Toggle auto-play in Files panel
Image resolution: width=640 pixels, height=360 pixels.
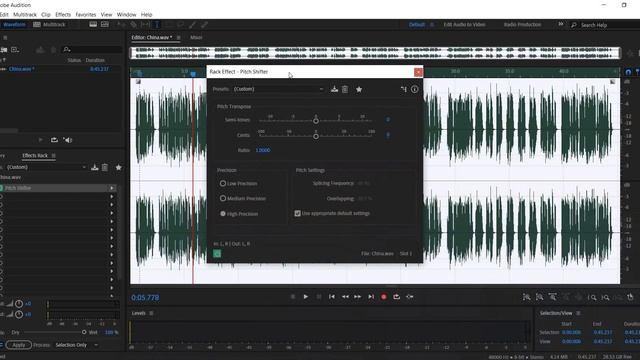click(68, 140)
